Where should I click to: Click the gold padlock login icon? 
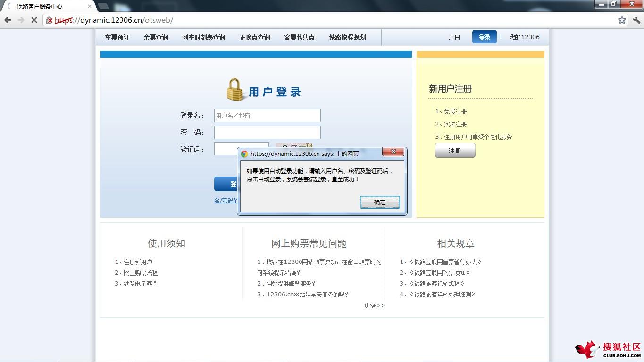(x=235, y=90)
